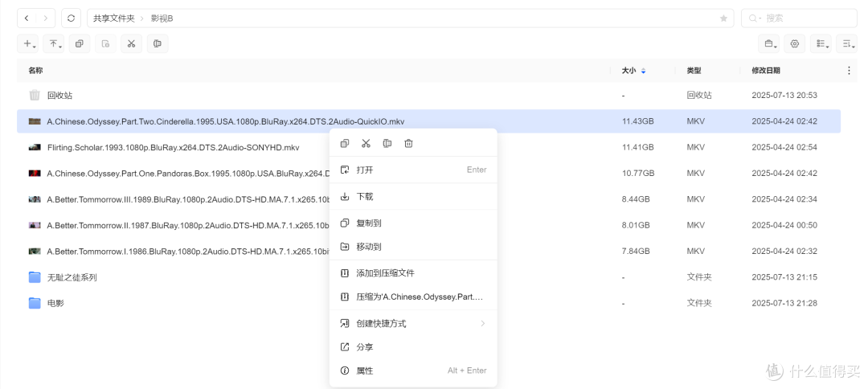The height and width of the screenshot is (389, 868).
Task: Sort by the 名称 column header
Action: 35,71
